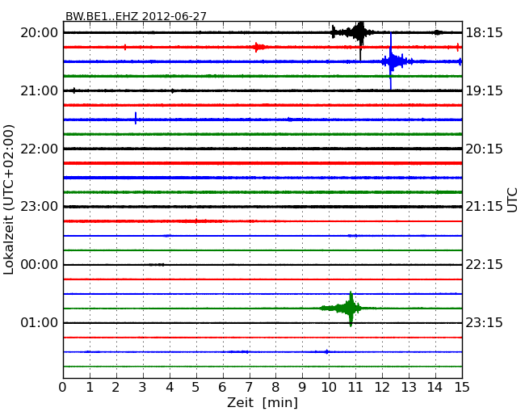Click the x-axis tick label 10

coord(329,387)
